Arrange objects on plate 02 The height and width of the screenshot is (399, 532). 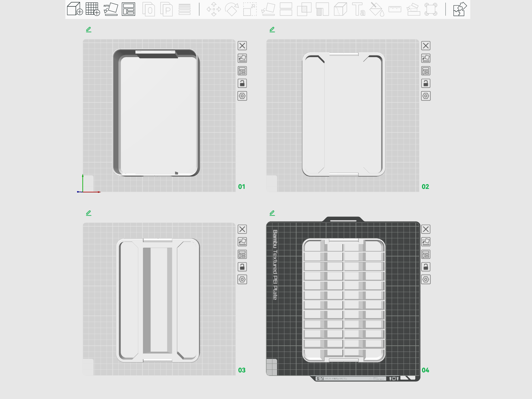pos(426,71)
